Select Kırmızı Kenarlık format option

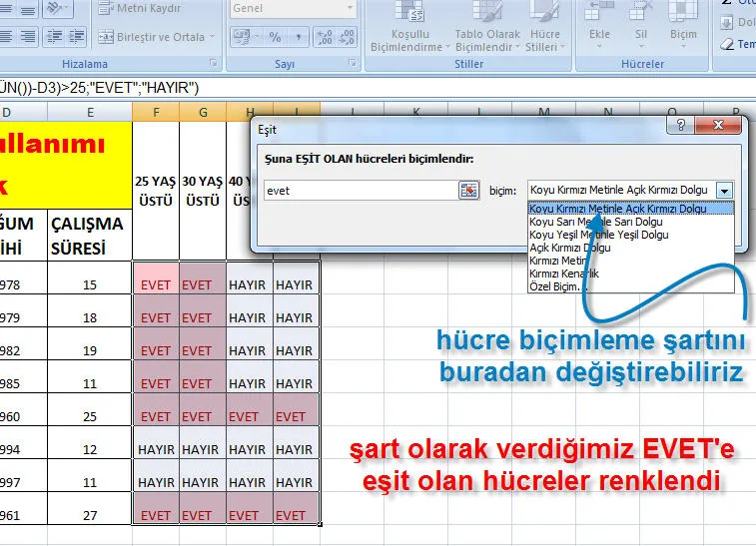point(564,273)
